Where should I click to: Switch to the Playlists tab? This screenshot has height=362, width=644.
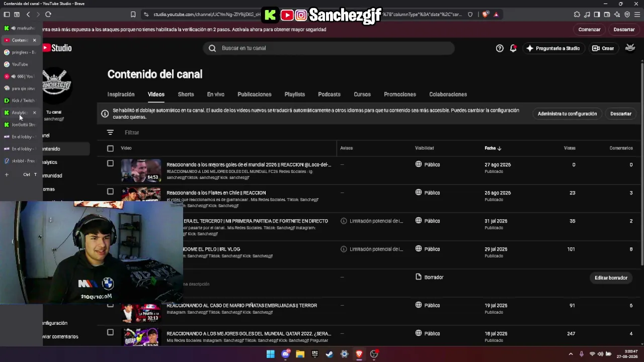click(x=294, y=95)
